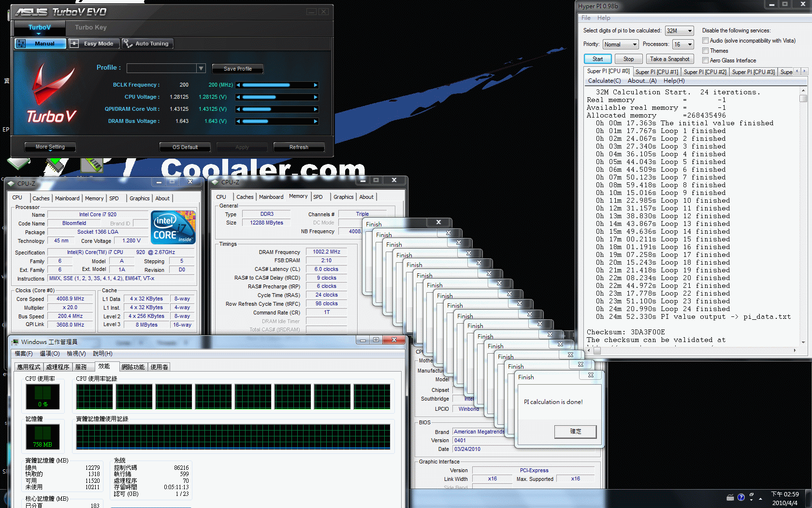
Task: Switch to the Turbo Key tab
Action: coord(91,28)
